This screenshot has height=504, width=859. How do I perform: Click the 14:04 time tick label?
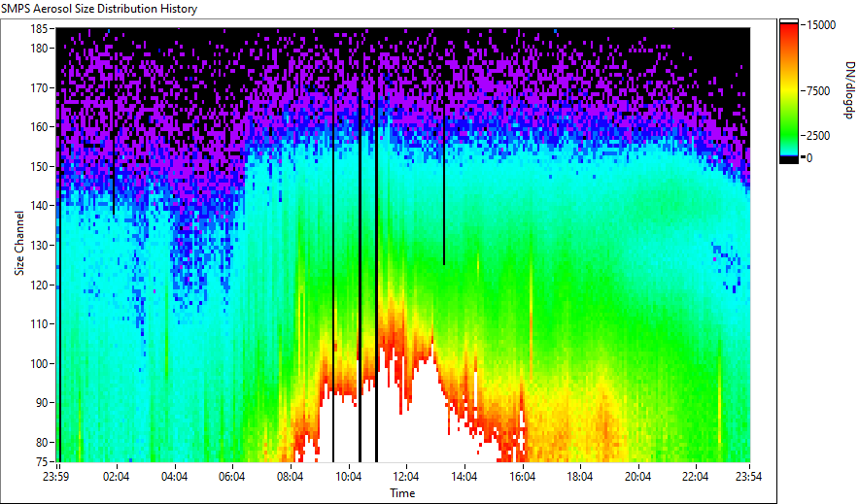tap(464, 477)
